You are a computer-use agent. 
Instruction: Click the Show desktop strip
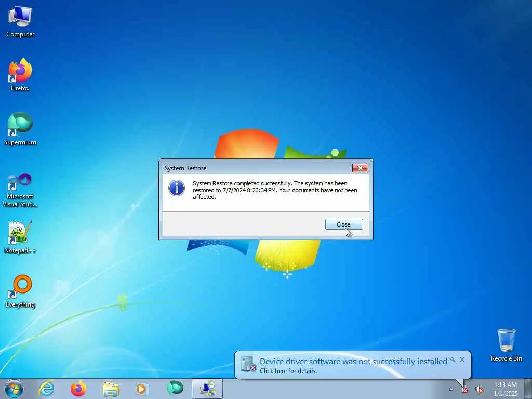pos(528,389)
